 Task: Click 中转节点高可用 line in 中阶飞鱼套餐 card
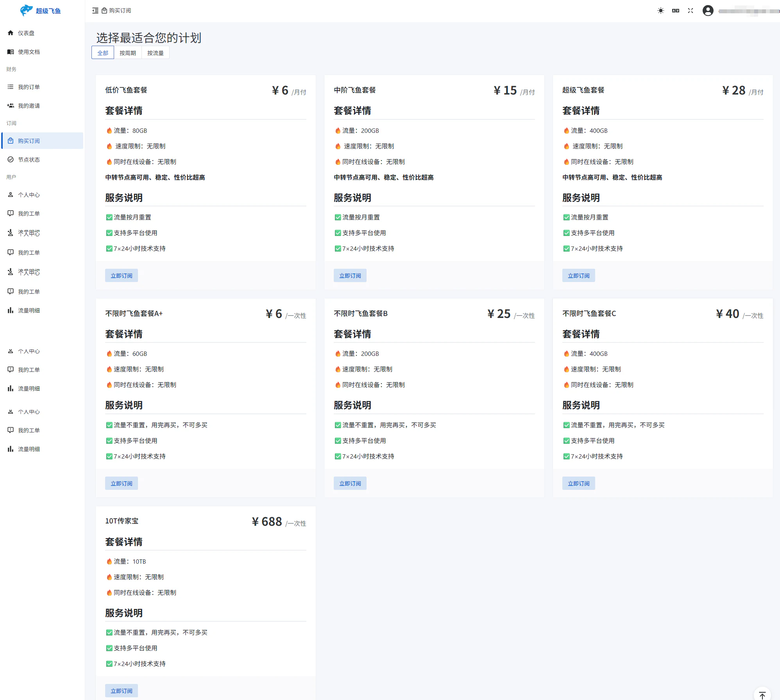click(x=384, y=178)
